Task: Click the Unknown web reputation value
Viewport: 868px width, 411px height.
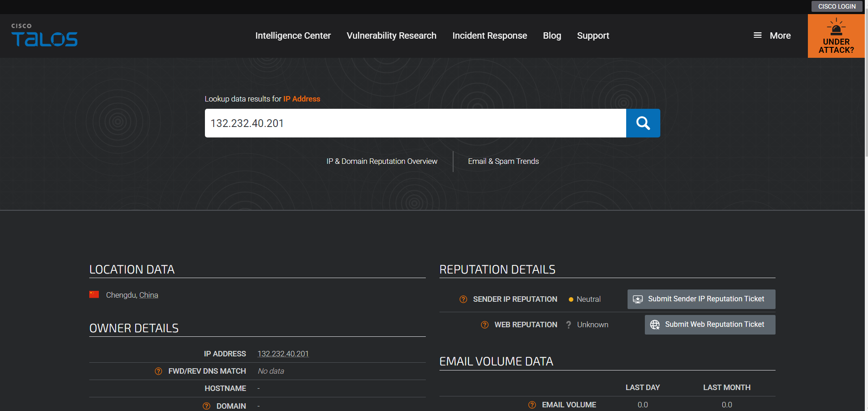Action: pos(592,325)
